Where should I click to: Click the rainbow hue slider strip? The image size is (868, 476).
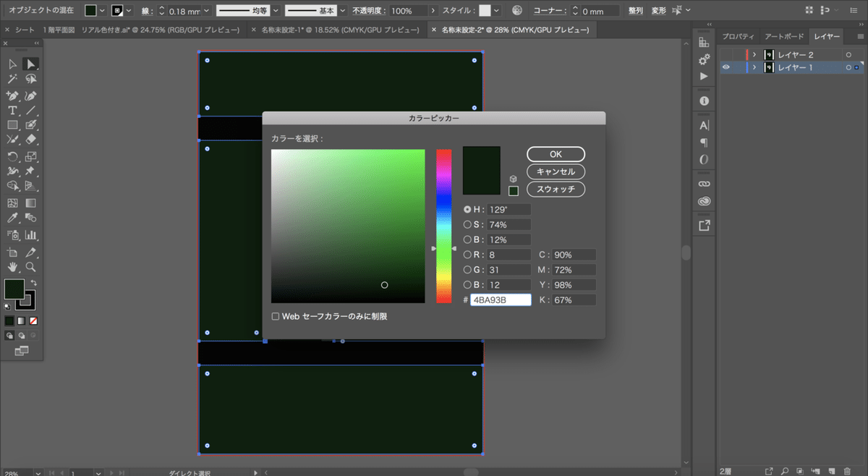point(443,226)
